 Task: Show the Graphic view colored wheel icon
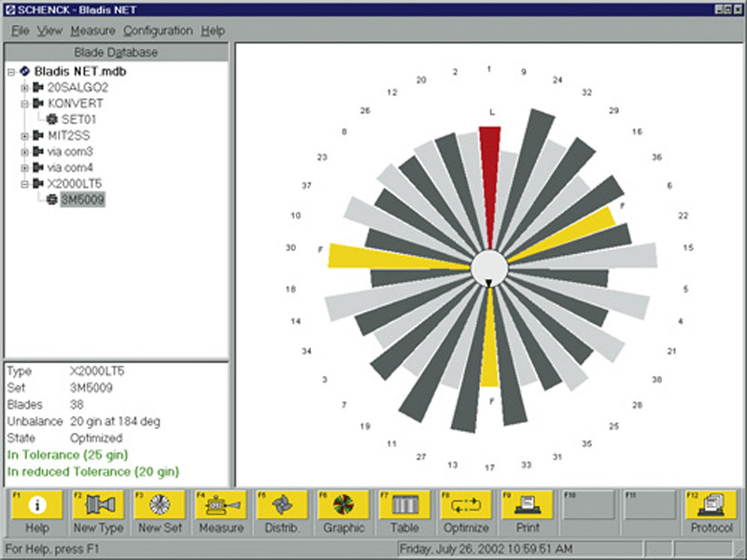[x=344, y=505]
